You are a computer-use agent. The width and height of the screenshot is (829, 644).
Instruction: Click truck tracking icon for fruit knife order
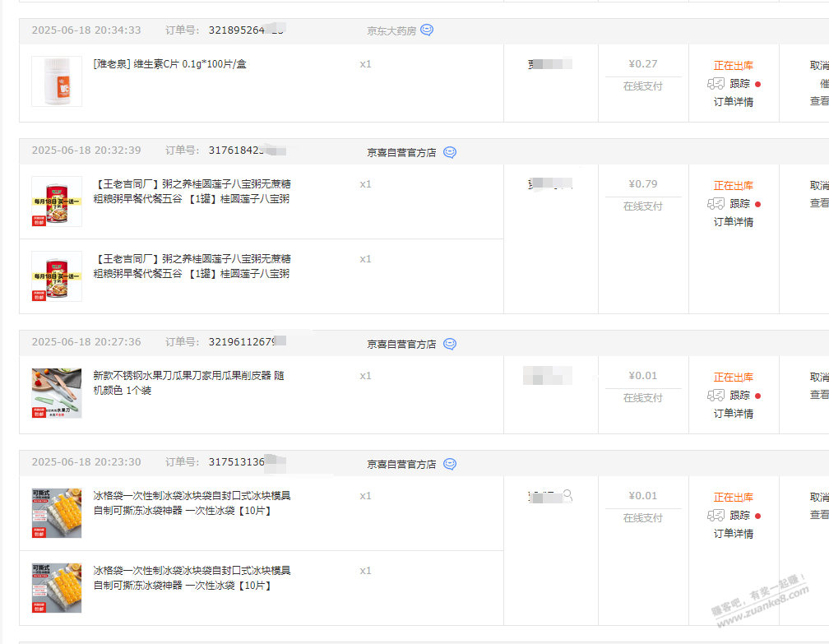pyautogui.click(x=716, y=395)
